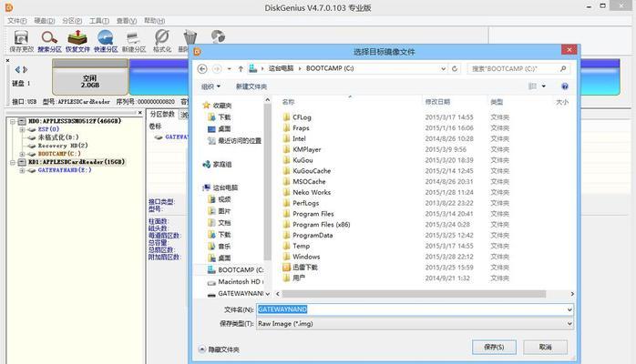This screenshot has height=364, width=636.
Task: Open the 组织 dropdown menu
Action: pyautogui.click(x=210, y=86)
